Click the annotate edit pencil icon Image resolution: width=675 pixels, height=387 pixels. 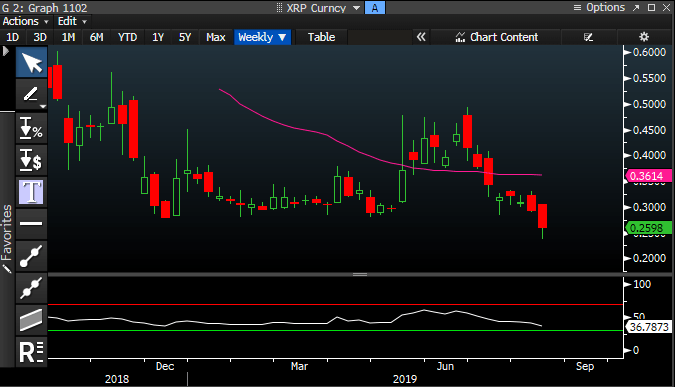pyautogui.click(x=588, y=37)
